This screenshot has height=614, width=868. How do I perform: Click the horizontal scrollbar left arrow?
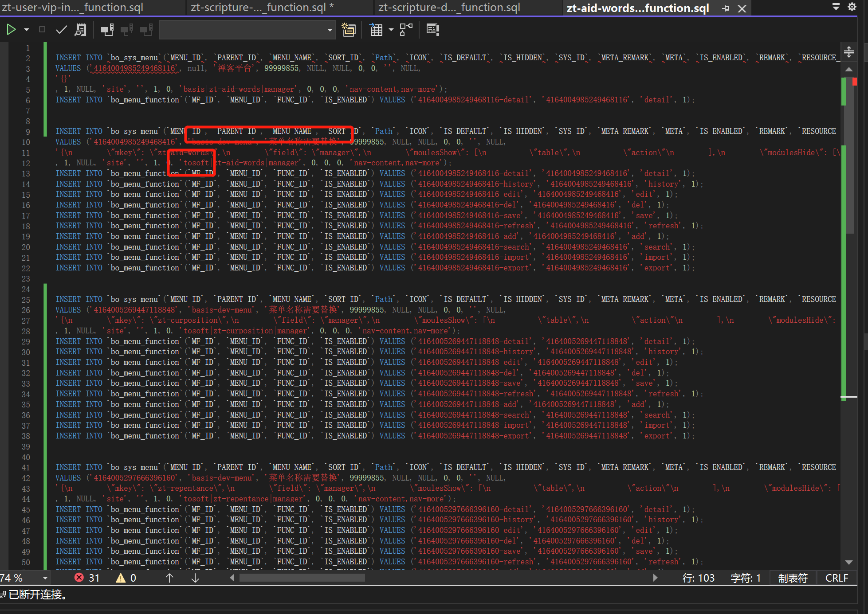(x=232, y=578)
